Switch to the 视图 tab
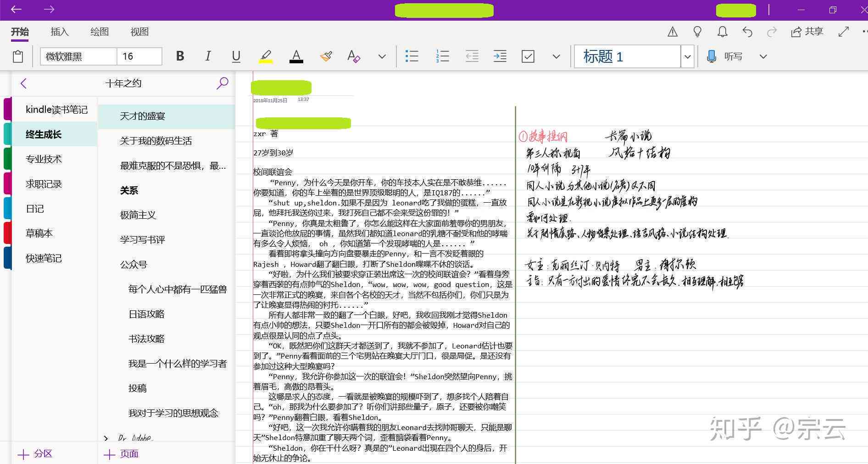This screenshot has width=868, height=464. [x=139, y=32]
